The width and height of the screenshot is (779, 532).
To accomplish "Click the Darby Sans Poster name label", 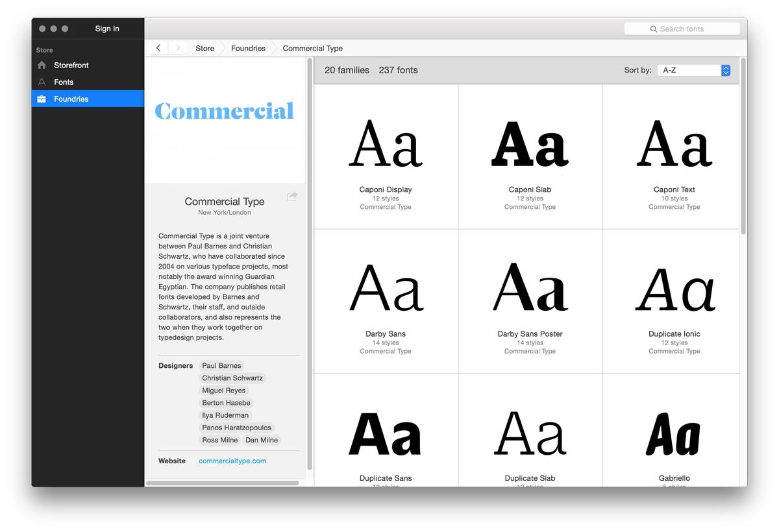I will (530, 334).
